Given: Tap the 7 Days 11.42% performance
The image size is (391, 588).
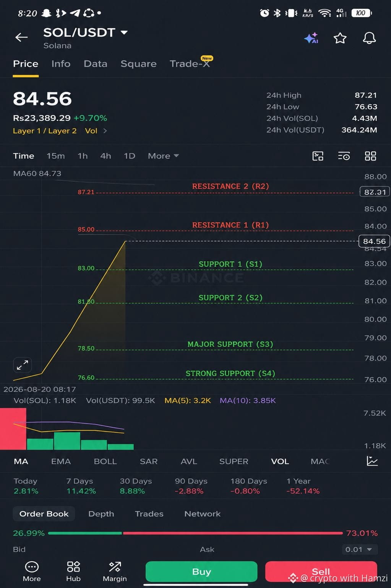Looking at the screenshot, I should [x=81, y=486].
